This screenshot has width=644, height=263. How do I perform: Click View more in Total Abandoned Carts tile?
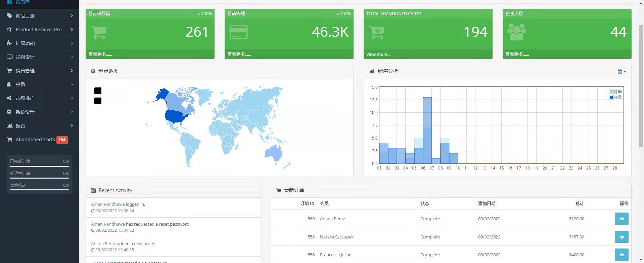click(378, 54)
